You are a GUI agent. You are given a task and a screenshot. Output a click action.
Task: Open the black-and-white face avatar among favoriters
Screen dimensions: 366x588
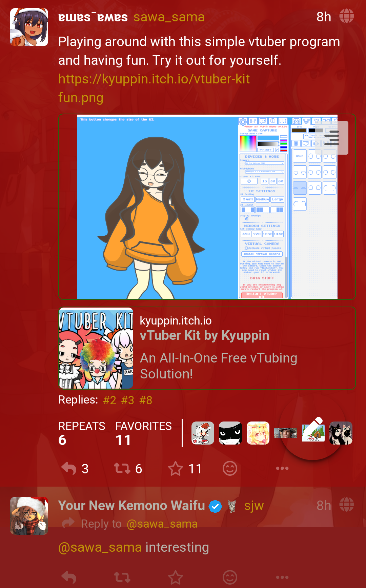(230, 433)
